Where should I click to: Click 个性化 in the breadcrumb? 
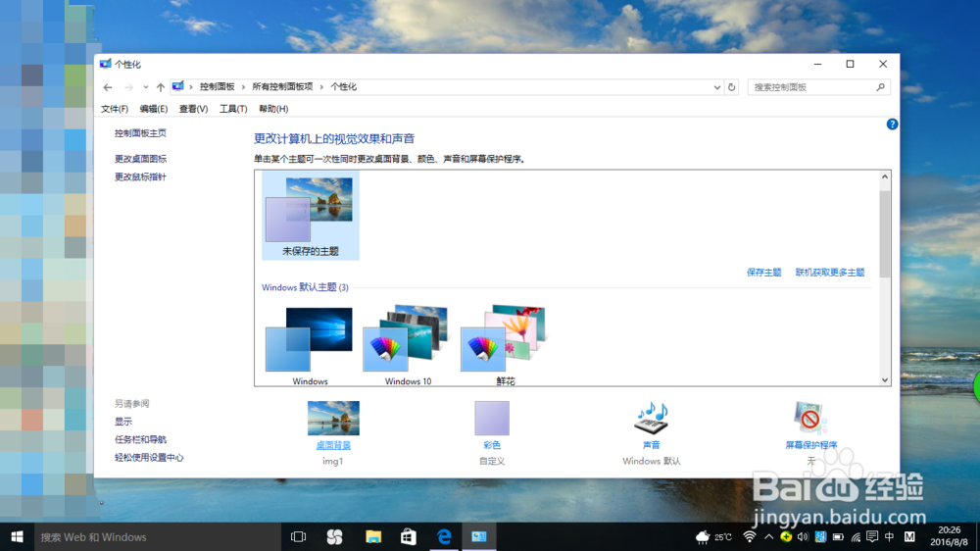tap(343, 87)
